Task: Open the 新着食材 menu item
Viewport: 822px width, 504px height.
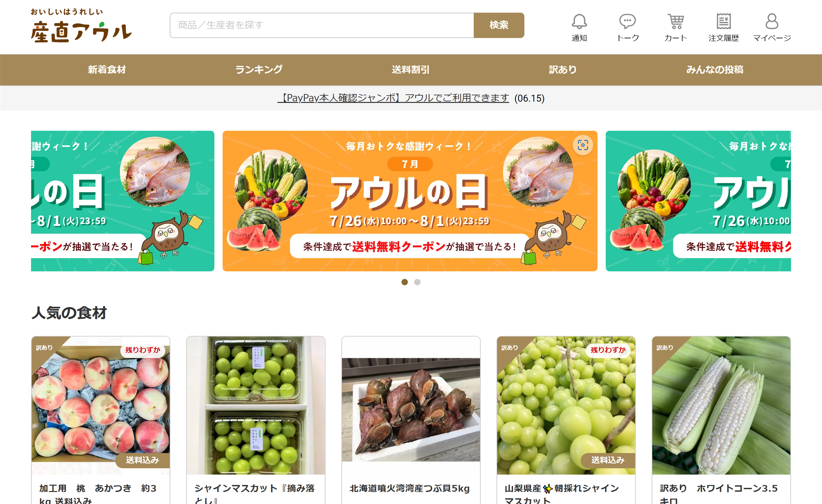Action: tap(107, 70)
